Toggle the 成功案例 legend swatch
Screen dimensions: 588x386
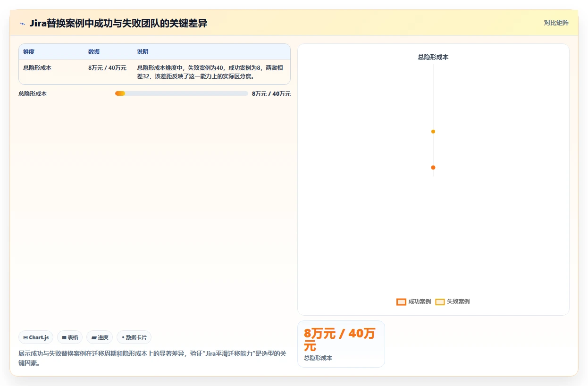point(401,302)
